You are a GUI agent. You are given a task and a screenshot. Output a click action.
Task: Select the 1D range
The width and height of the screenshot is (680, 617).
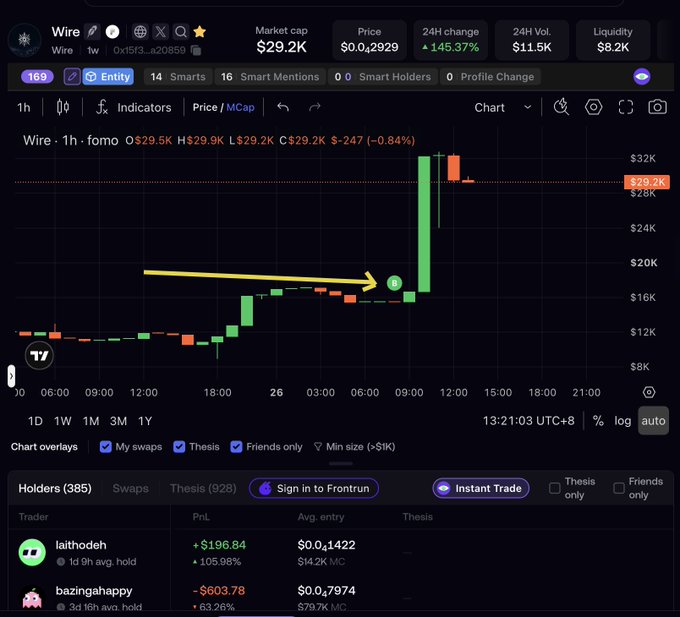pyautogui.click(x=35, y=421)
